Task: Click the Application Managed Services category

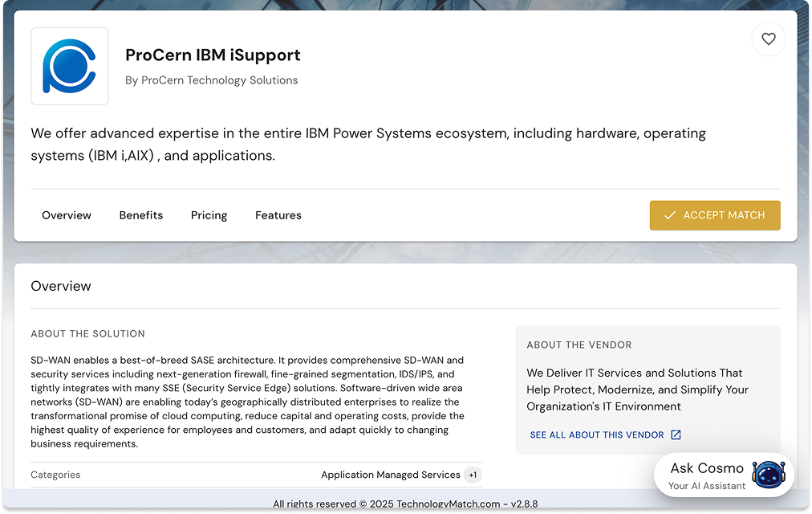Action: 391,475
